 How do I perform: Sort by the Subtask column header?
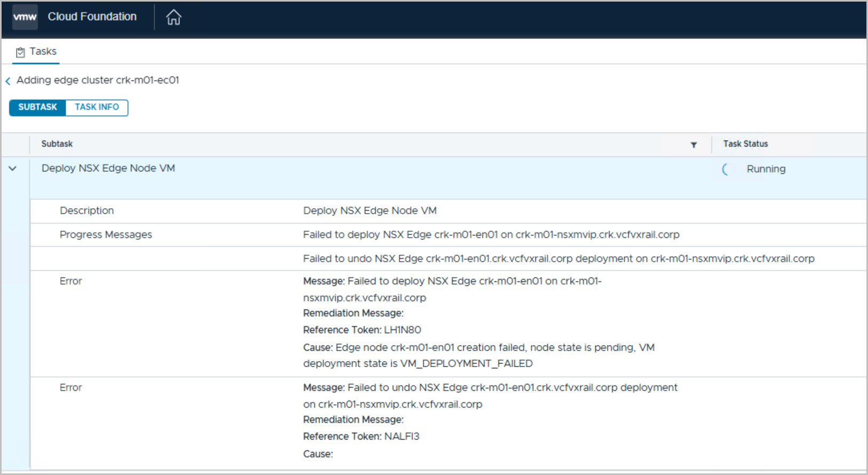pyautogui.click(x=57, y=144)
